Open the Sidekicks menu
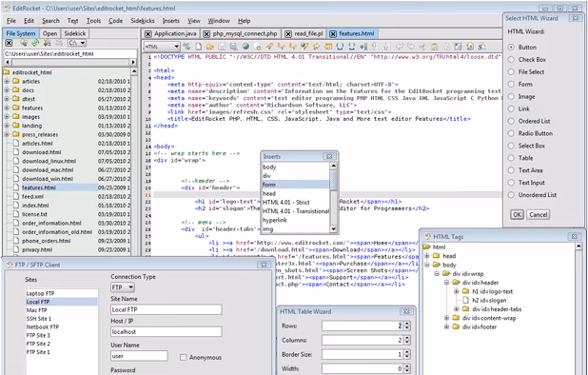The image size is (588, 375). point(143,21)
